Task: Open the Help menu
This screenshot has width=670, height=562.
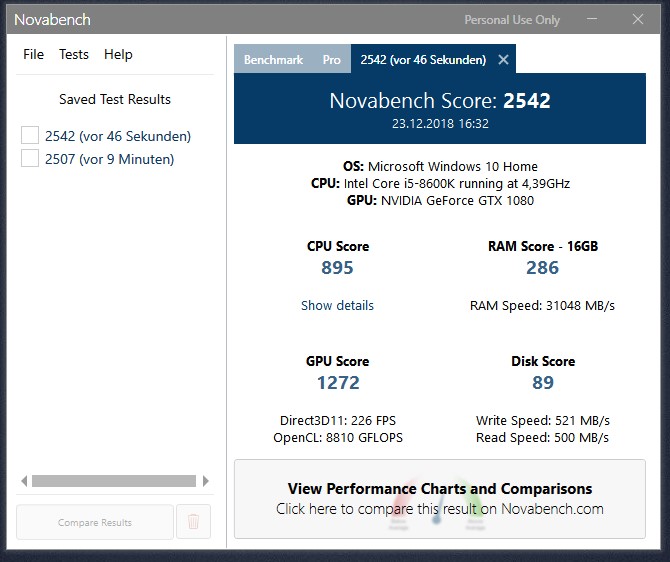Action: pos(118,54)
